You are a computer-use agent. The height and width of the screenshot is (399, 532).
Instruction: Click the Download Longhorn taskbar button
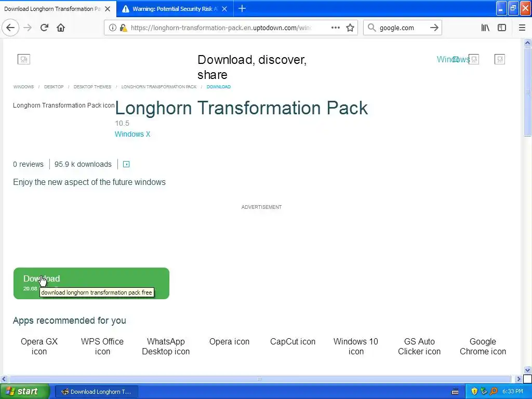tap(96, 392)
